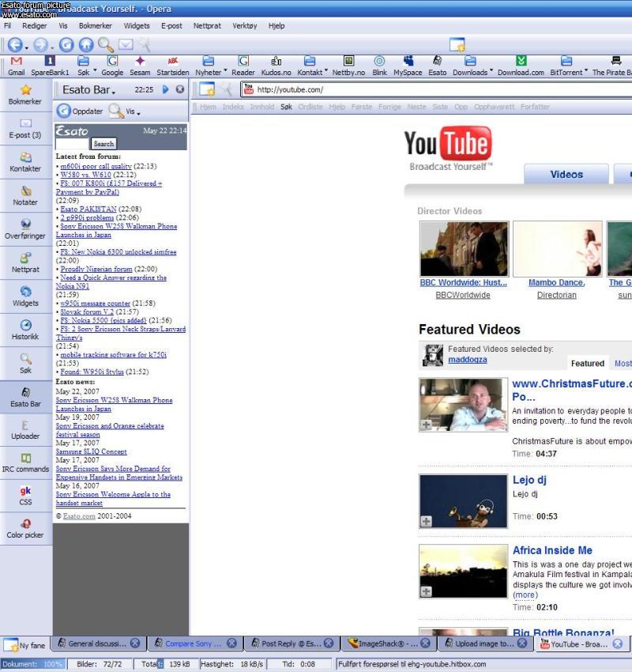Switch to the ImageShack tab
632x672 pixels.
click(389, 644)
